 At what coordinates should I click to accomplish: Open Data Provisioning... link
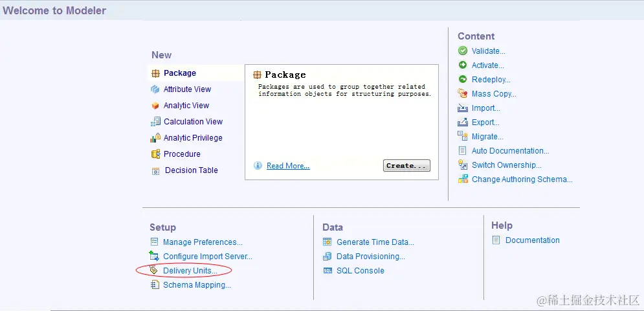click(x=371, y=257)
